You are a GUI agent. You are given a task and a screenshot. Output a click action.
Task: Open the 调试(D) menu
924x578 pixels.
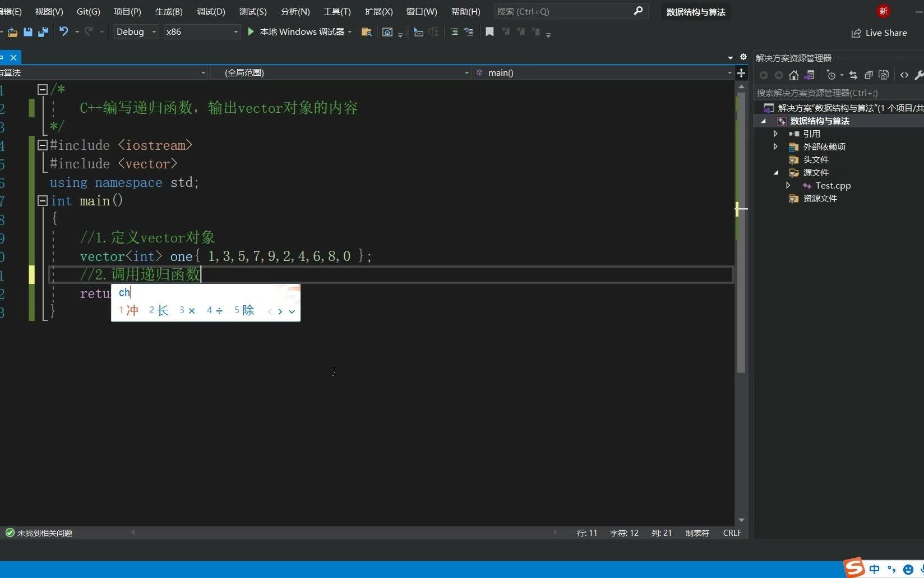(210, 11)
